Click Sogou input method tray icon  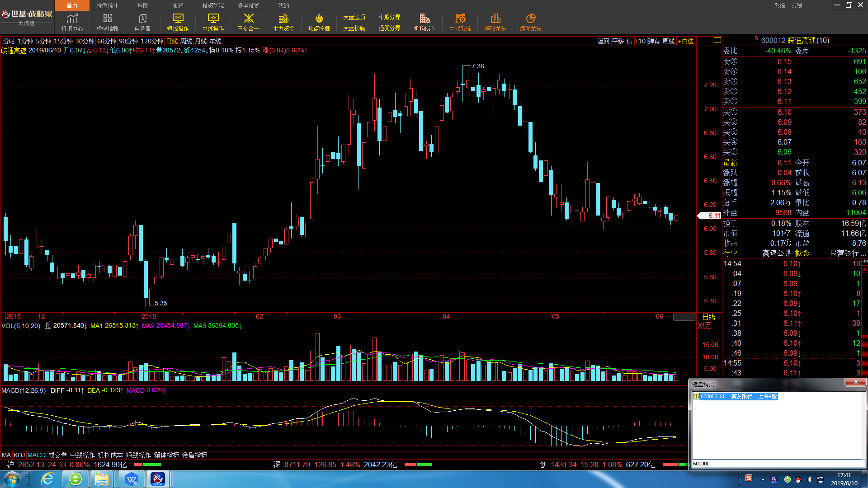pos(749,478)
